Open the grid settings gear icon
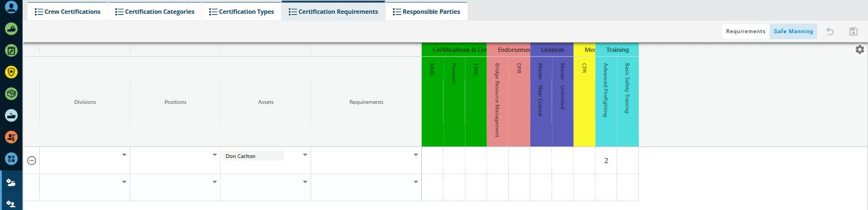868x210 pixels. pyautogui.click(x=859, y=50)
